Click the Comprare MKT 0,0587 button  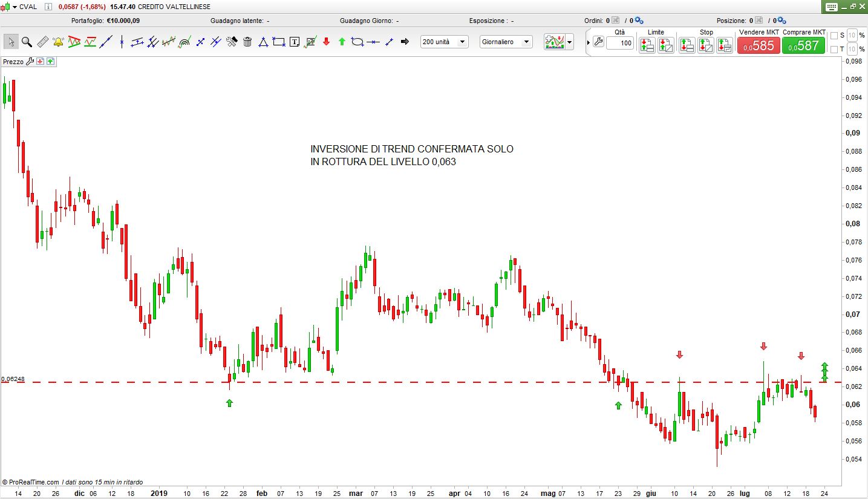coord(803,45)
